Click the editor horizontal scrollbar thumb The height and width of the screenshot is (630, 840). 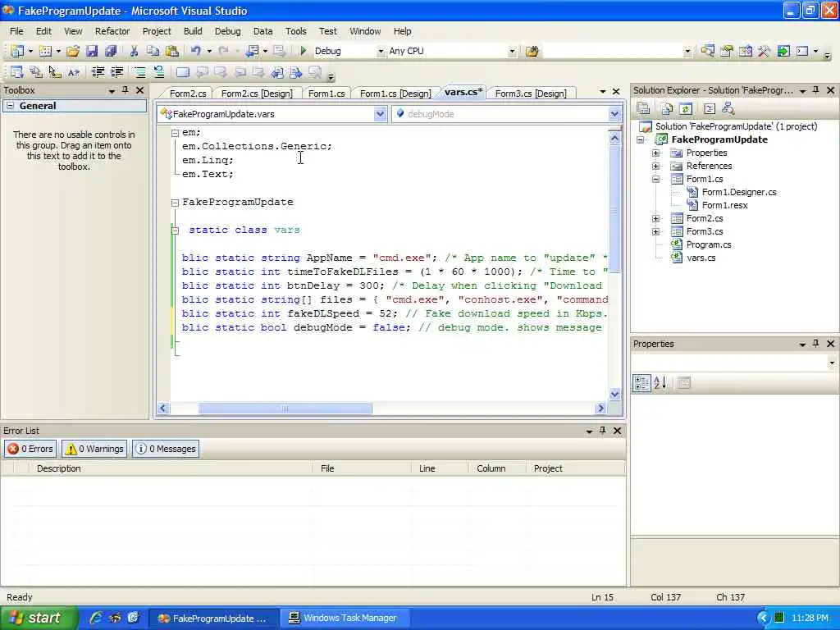[x=285, y=409]
